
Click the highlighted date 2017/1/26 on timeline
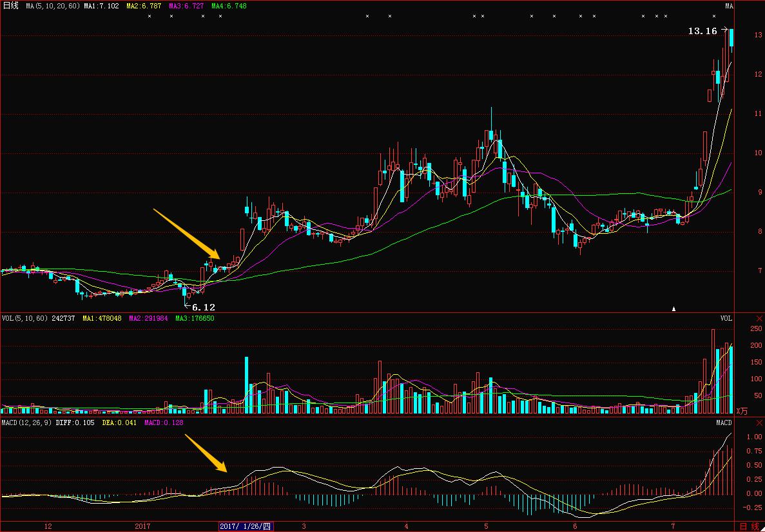pyautogui.click(x=246, y=526)
